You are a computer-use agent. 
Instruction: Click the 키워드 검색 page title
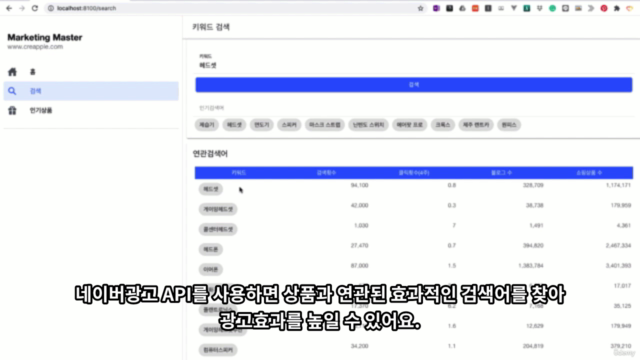(211, 27)
